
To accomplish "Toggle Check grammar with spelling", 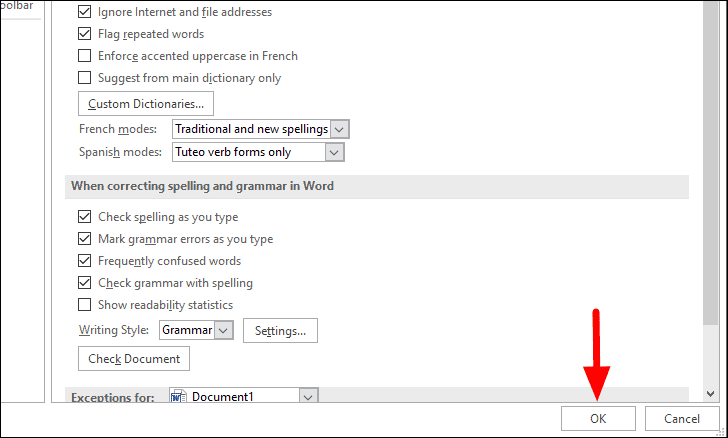I will pos(84,283).
